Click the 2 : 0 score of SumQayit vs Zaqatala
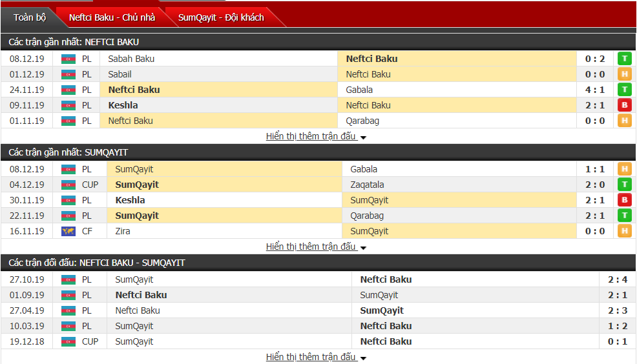The width and height of the screenshot is (637, 364). pyautogui.click(x=595, y=185)
